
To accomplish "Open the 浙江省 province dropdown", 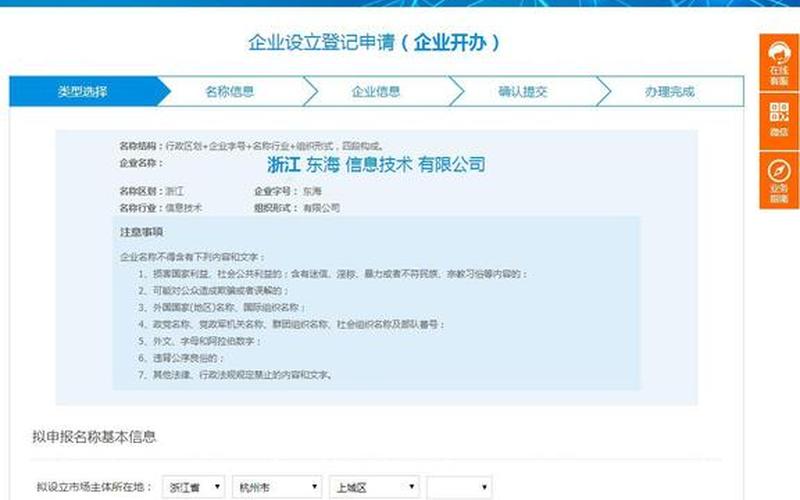I will coord(193,487).
